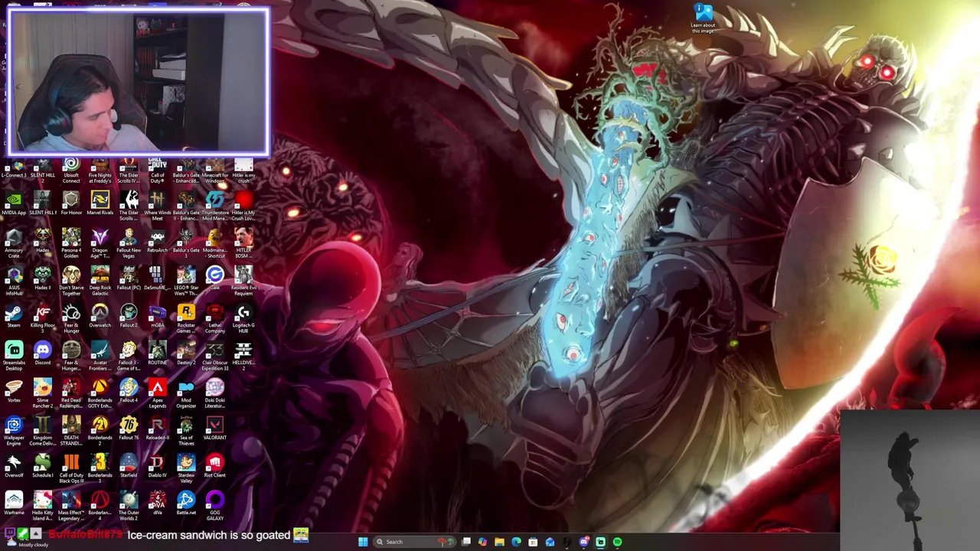This screenshot has width=980, height=551.
Task: Open the Logitech G HUB shortcut
Action: click(x=243, y=318)
